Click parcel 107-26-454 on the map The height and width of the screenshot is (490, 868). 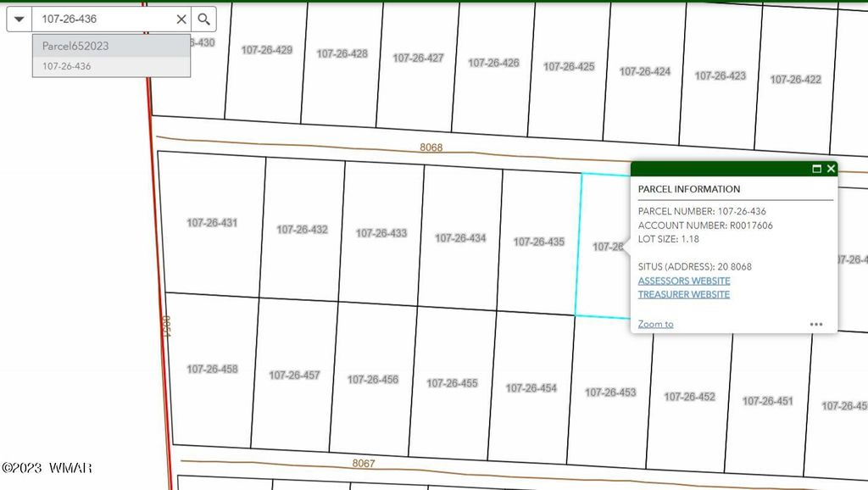(531, 387)
